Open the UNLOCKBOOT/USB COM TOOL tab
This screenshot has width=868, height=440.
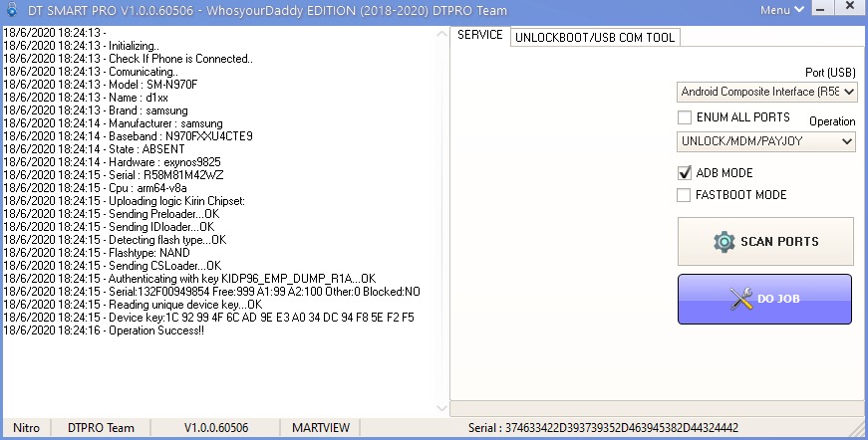click(595, 37)
